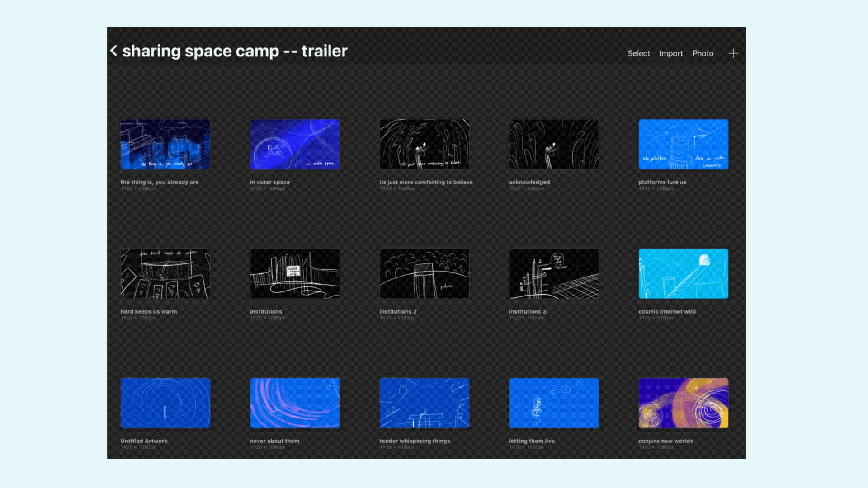Click the 'sharing space camp -- trailer' stack title

coord(235,51)
